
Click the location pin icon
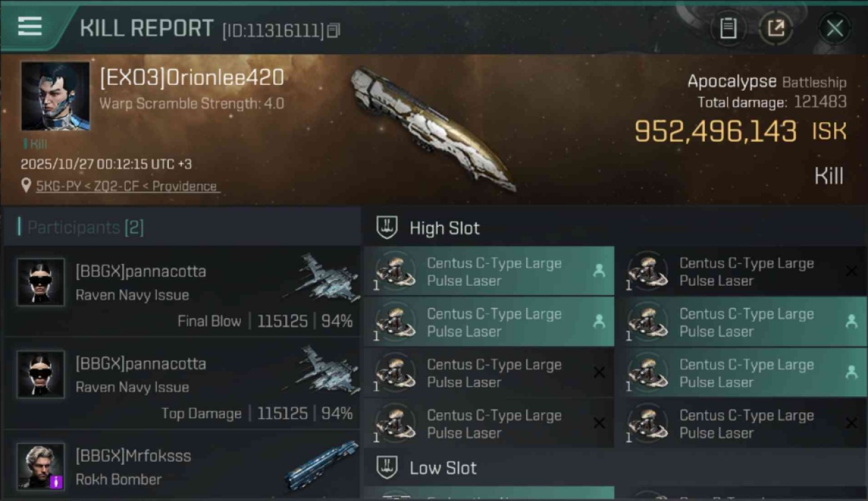(26, 186)
